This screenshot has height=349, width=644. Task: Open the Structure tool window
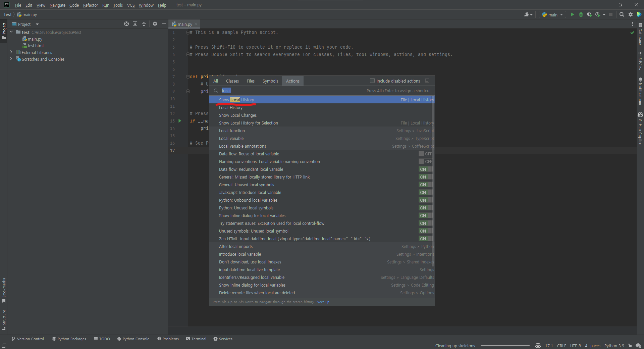[x=4, y=320]
